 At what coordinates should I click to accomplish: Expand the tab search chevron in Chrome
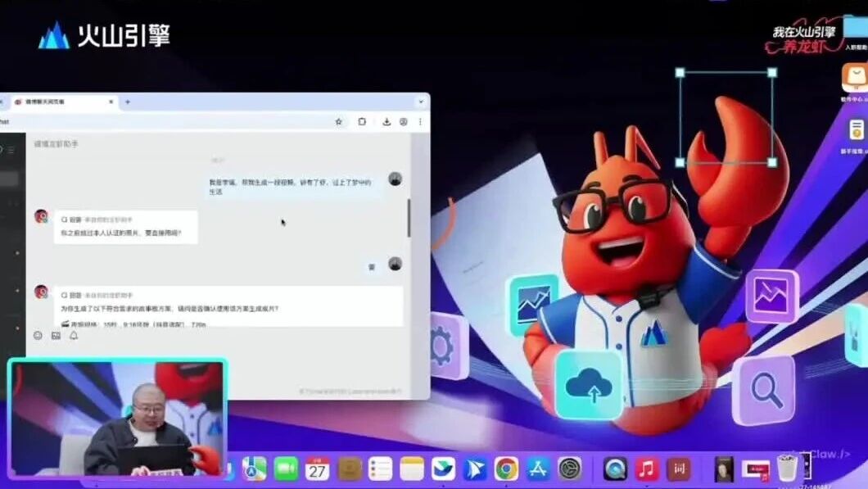click(x=421, y=102)
